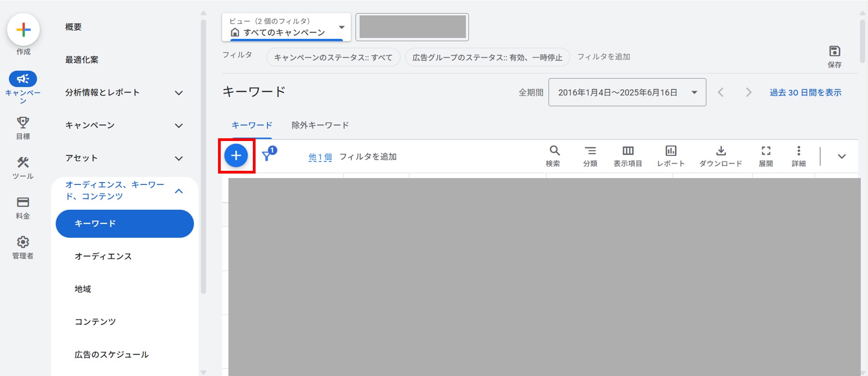Open Campaigns via the megaphone icon

tap(23, 79)
